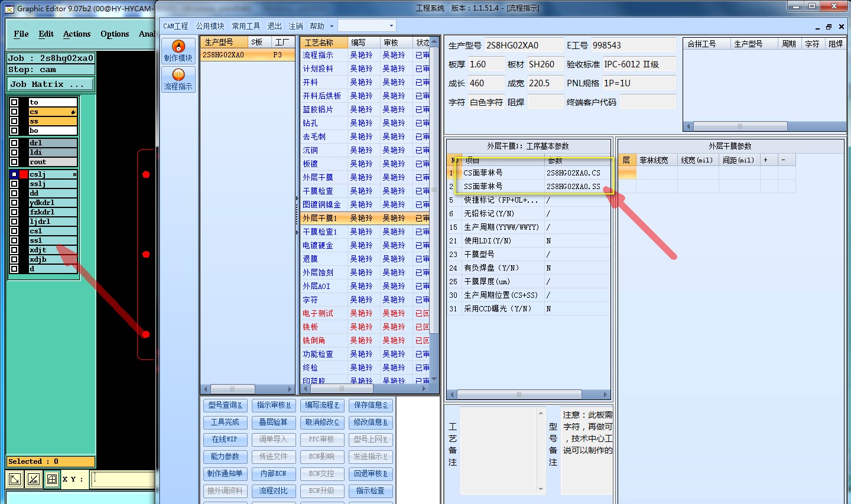Screen dimensions: 851x504
Task: Toggle the grid snap icon in Graphic Editor
Action: (52, 479)
